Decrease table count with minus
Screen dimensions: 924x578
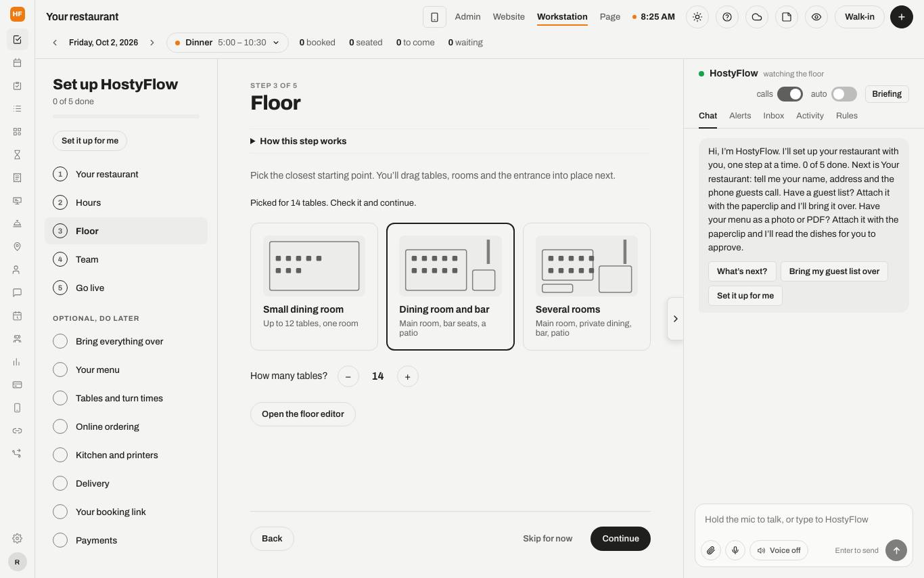pyautogui.click(x=348, y=376)
